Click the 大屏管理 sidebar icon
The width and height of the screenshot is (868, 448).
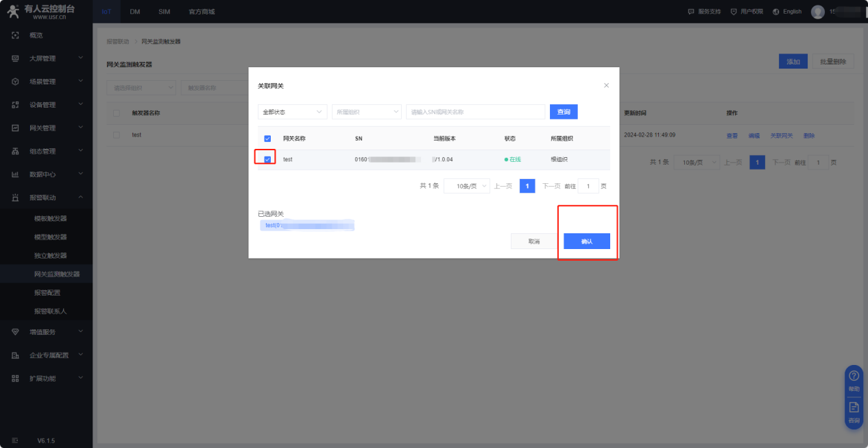click(x=15, y=58)
